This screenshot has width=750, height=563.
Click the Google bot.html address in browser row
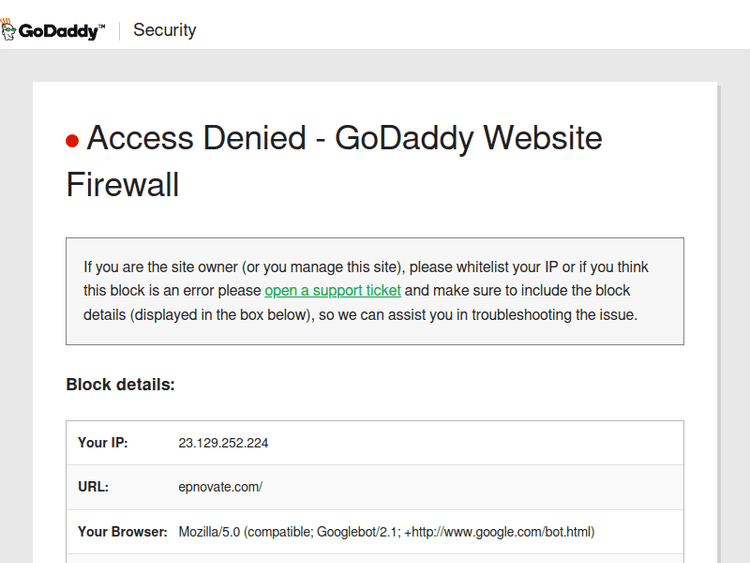click(499, 532)
